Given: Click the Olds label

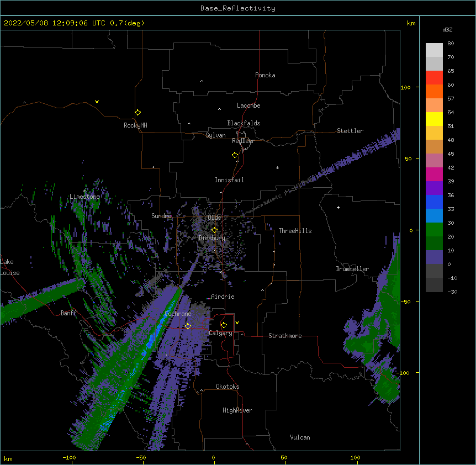Looking at the screenshot, I should pyautogui.click(x=214, y=218).
